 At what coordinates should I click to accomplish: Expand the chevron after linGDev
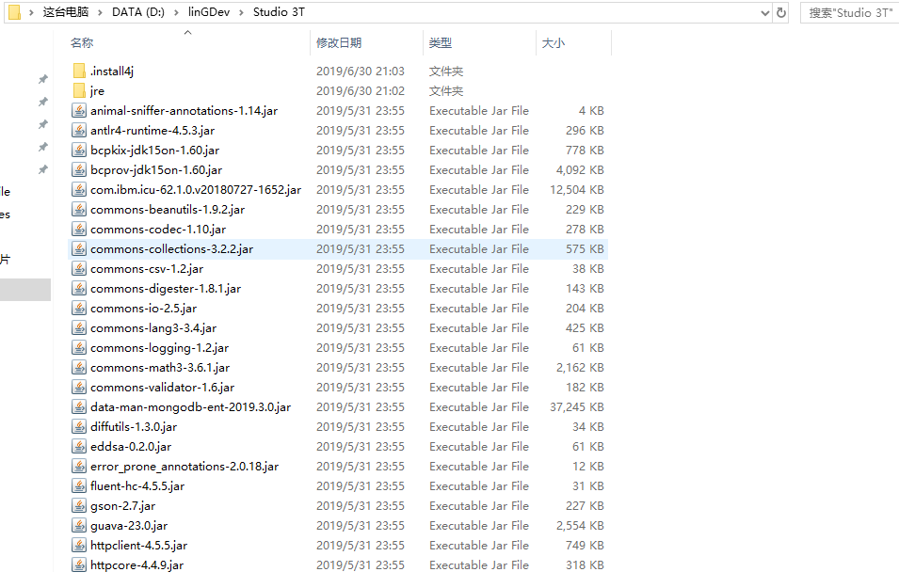241,12
